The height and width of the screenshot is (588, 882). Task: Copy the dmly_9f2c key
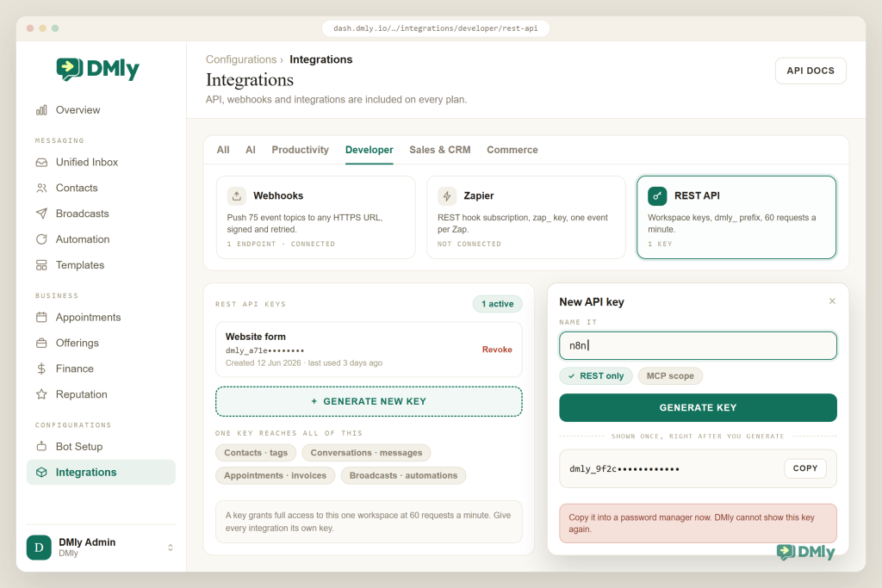pyautogui.click(x=805, y=468)
